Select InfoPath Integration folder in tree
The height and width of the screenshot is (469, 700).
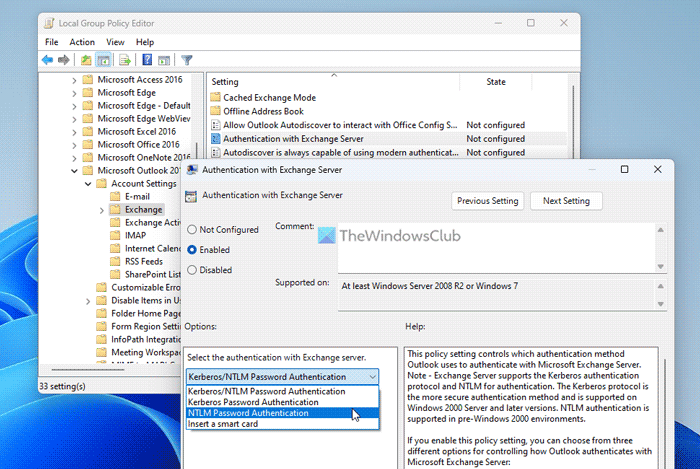coord(139,339)
